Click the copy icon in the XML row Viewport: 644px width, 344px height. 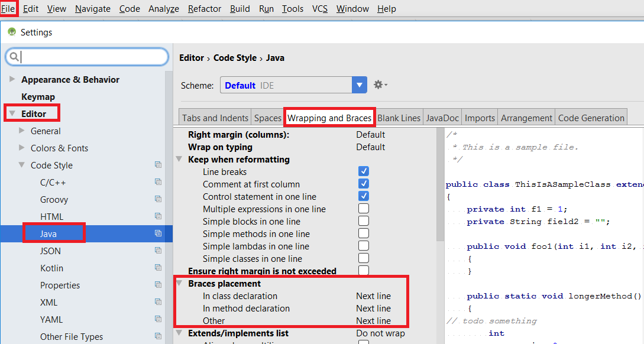click(x=158, y=301)
